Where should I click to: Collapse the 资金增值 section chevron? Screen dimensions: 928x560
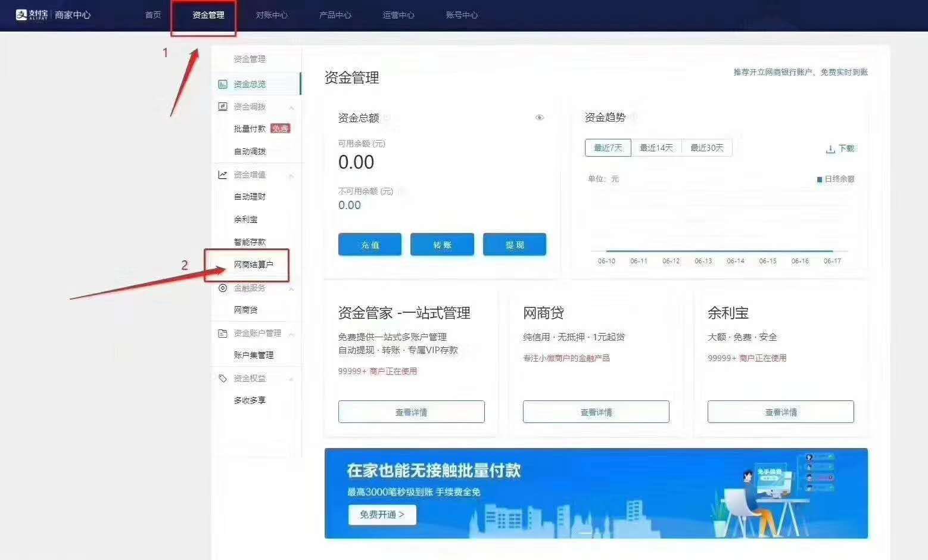pyautogui.click(x=292, y=176)
